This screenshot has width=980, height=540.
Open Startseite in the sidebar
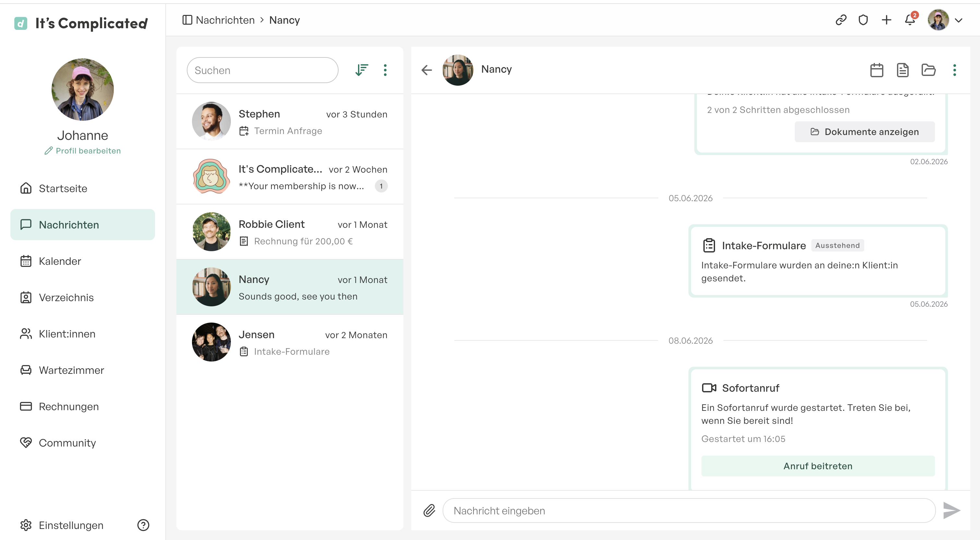coord(83,188)
